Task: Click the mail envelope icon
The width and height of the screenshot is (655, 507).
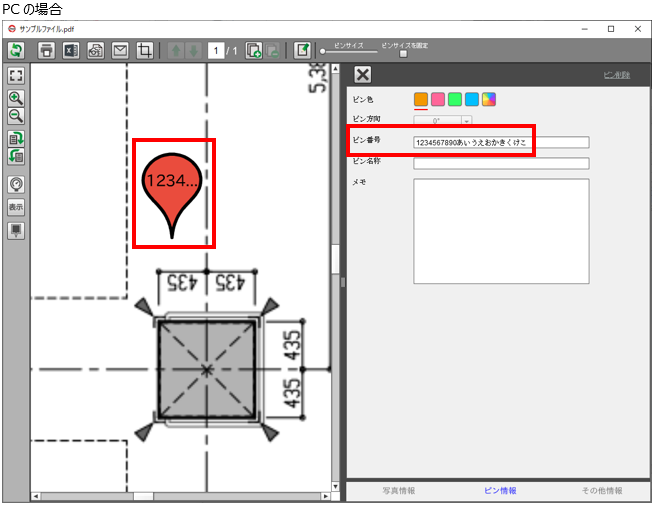Action: 121,50
